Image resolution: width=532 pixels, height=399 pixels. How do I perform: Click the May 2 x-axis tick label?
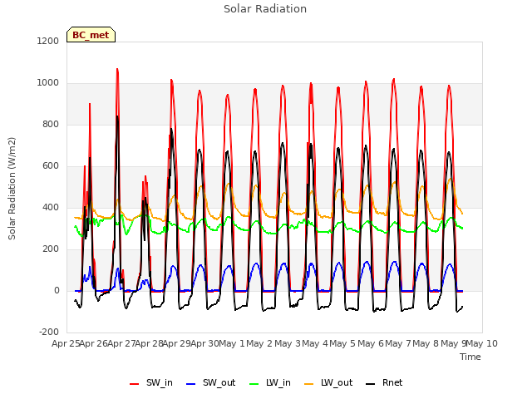[x=259, y=343]
